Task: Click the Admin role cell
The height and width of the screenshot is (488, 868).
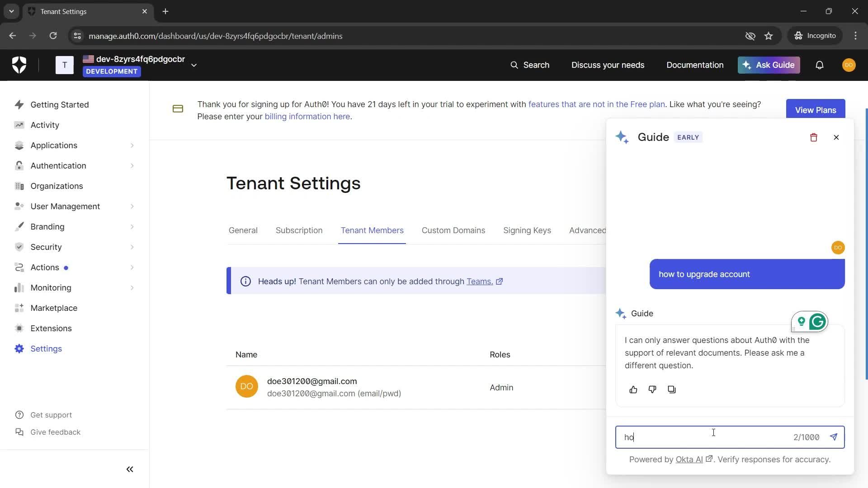Action: pos(501,388)
